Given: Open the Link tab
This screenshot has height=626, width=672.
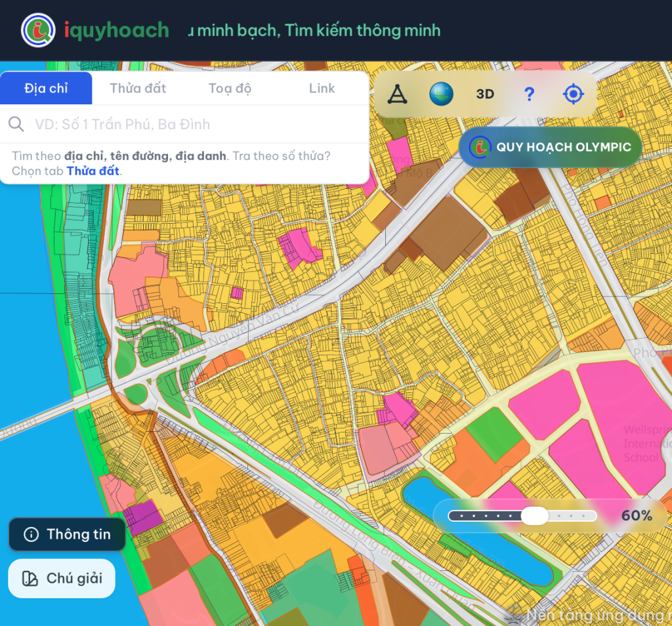Looking at the screenshot, I should pyautogui.click(x=322, y=88).
